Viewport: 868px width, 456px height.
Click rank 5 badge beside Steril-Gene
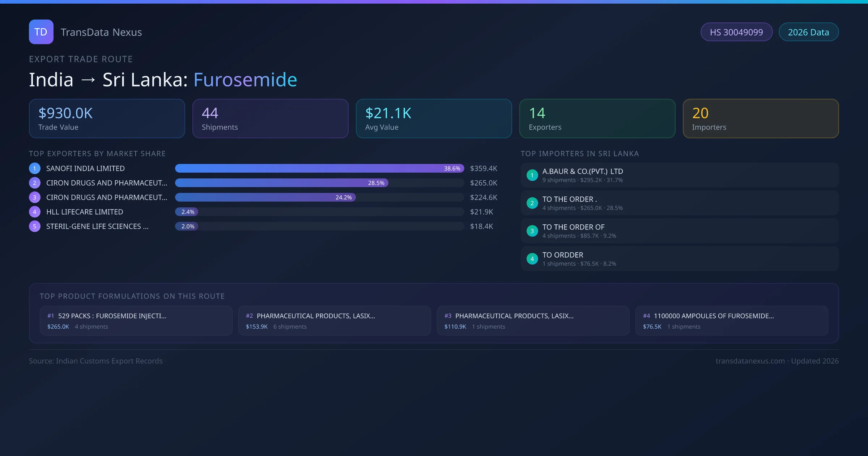tap(35, 226)
